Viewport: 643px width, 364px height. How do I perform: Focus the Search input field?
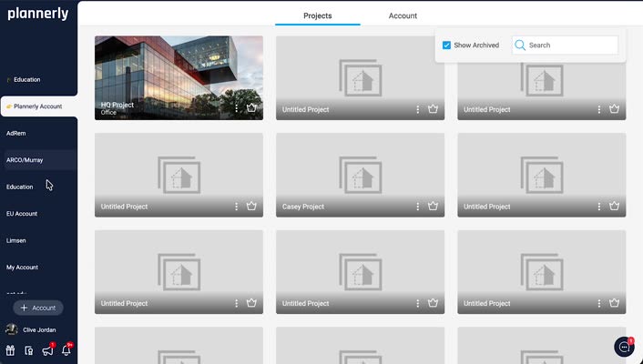tap(565, 45)
